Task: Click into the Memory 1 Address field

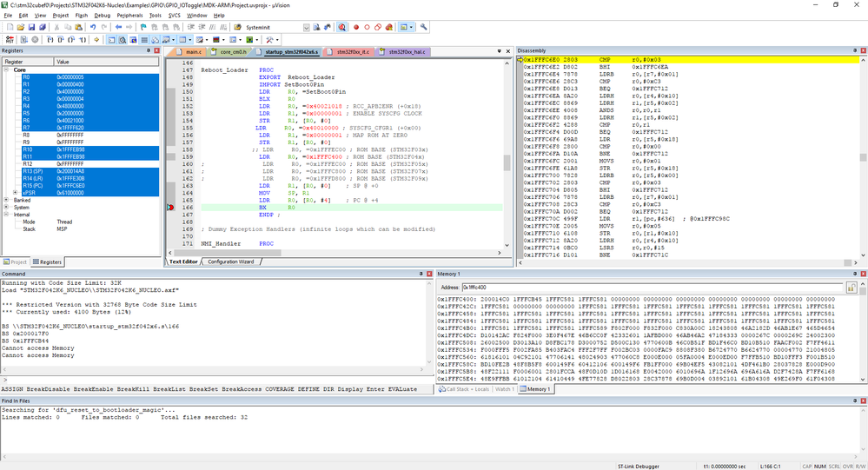Action: (x=653, y=288)
